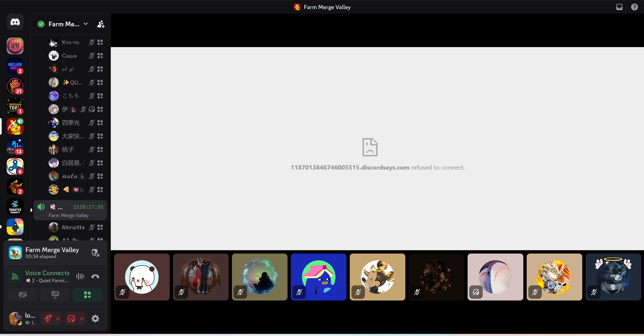Toggle the camera button in voice panel
Screen dimensions: 644x336
point(23,295)
